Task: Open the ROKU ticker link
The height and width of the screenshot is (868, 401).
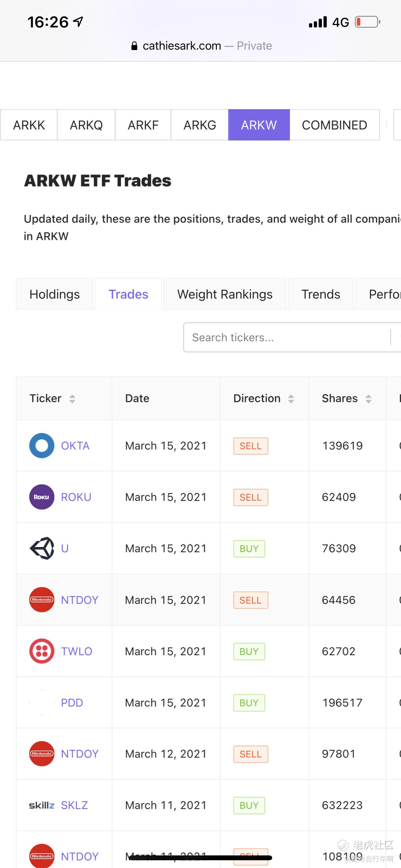Action: pyautogui.click(x=76, y=497)
